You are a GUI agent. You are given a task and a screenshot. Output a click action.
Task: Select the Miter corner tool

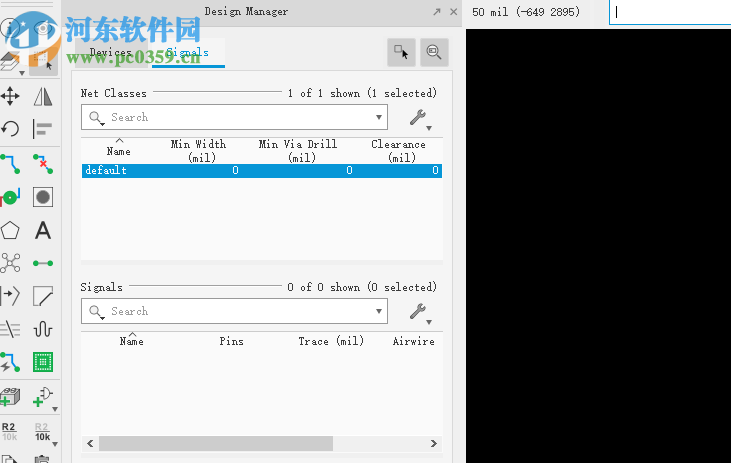tap(43, 296)
